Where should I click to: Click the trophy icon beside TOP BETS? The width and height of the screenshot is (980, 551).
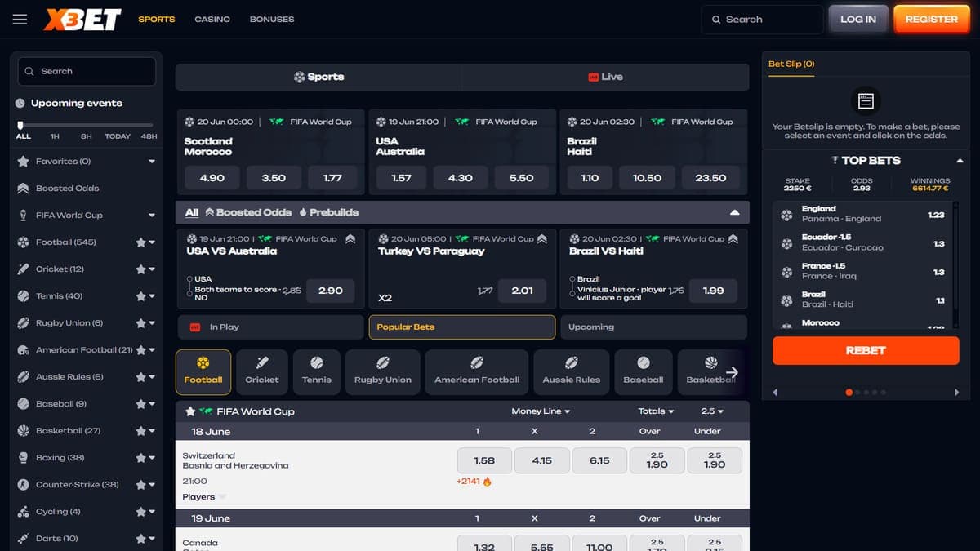click(x=835, y=161)
